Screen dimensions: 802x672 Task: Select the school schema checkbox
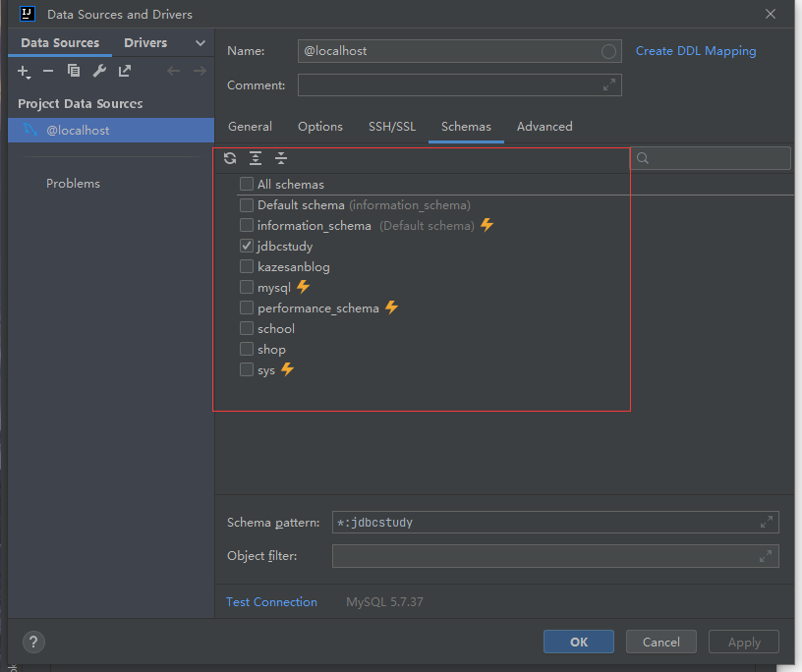click(247, 328)
